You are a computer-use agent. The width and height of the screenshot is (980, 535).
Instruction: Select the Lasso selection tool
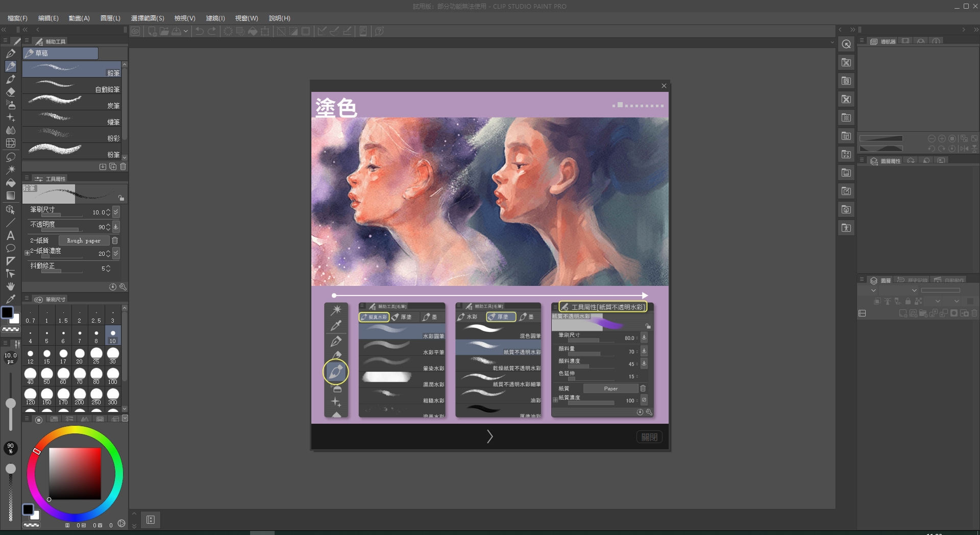click(11, 157)
